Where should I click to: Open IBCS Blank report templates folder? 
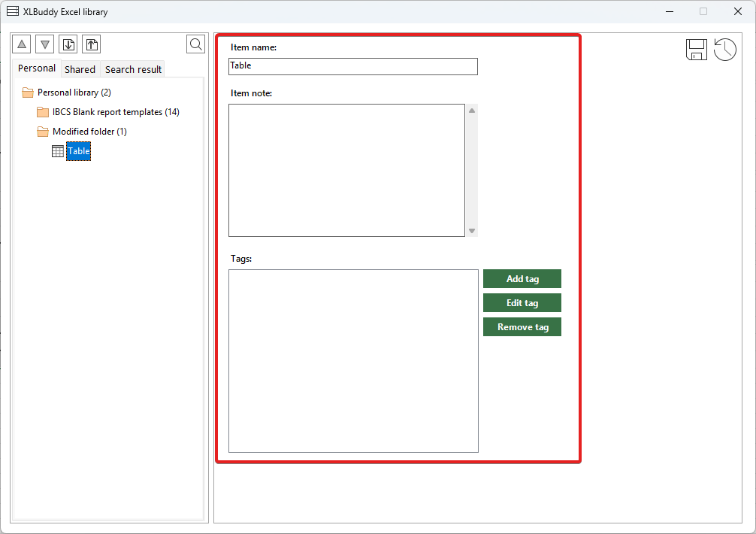click(115, 112)
